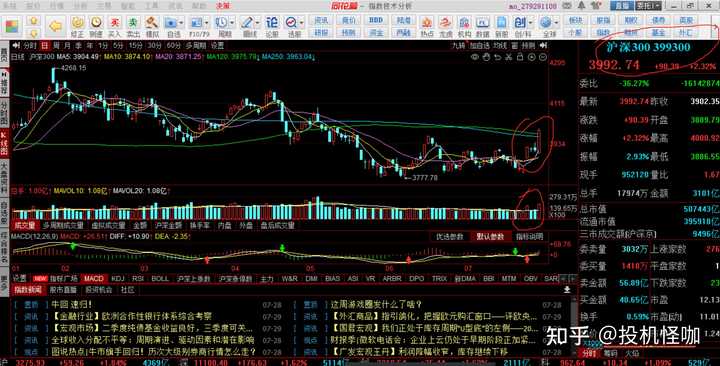Click the 默认参数 button

pos(490,236)
